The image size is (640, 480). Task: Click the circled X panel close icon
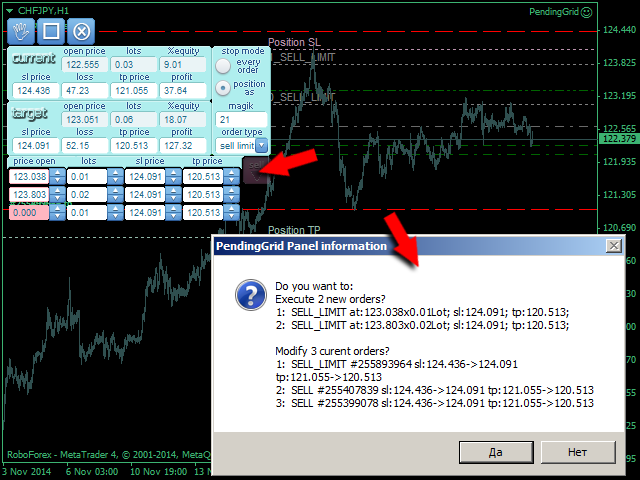(82, 31)
